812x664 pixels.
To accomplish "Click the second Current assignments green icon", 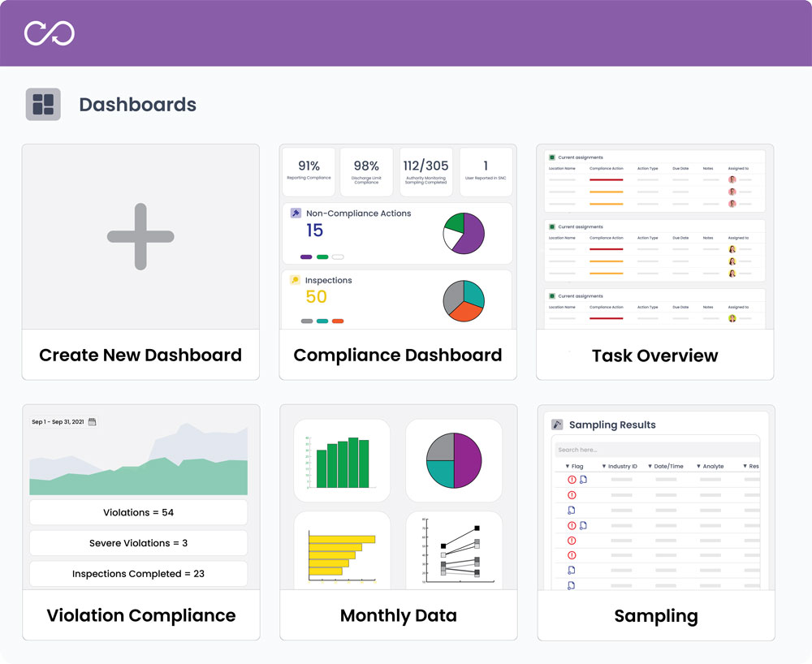I will [x=552, y=226].
